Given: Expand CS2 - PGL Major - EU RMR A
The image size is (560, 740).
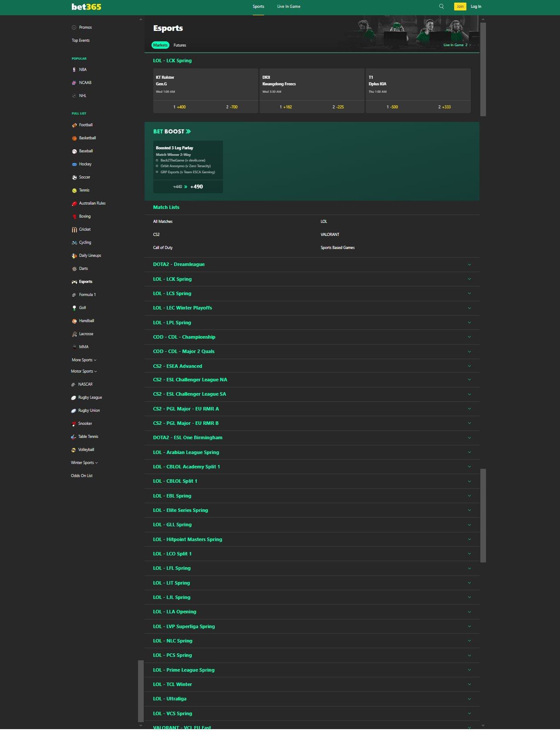Looking at the screenshot, I should [312, 409].
